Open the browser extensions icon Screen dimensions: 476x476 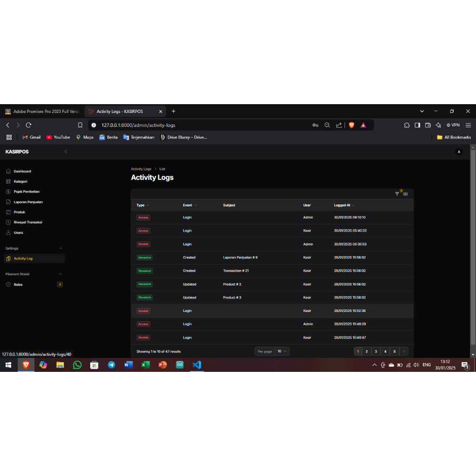coord(407,125)
